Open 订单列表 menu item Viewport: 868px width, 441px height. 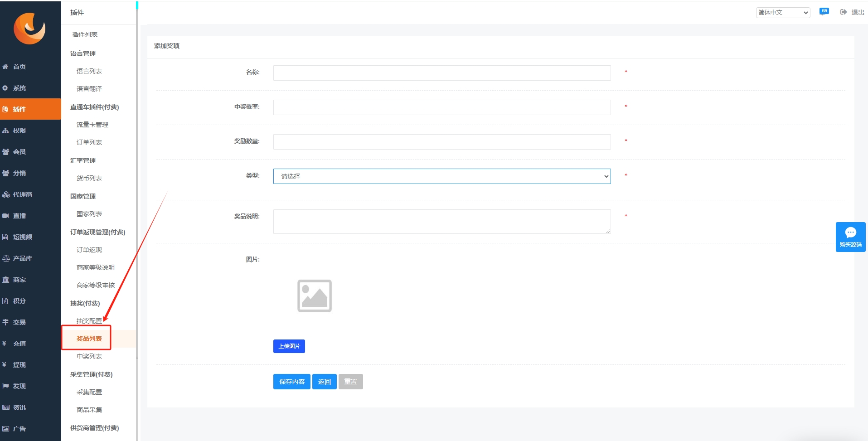tap(89, 142)
